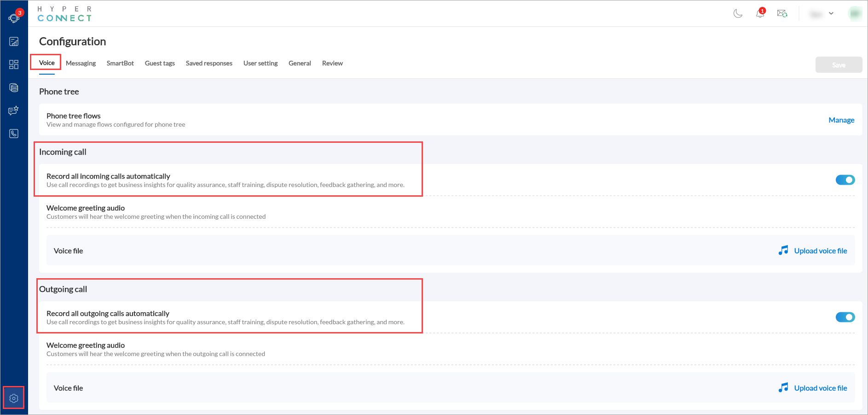Open the settings gear in sidebar
868x415 pixels.
(14, 398)
